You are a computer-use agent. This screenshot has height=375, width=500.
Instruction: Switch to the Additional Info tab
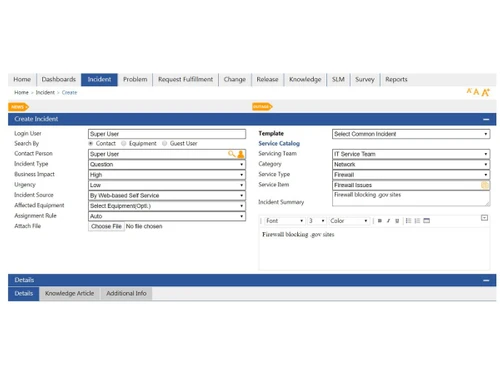click(x=126, y=294)
